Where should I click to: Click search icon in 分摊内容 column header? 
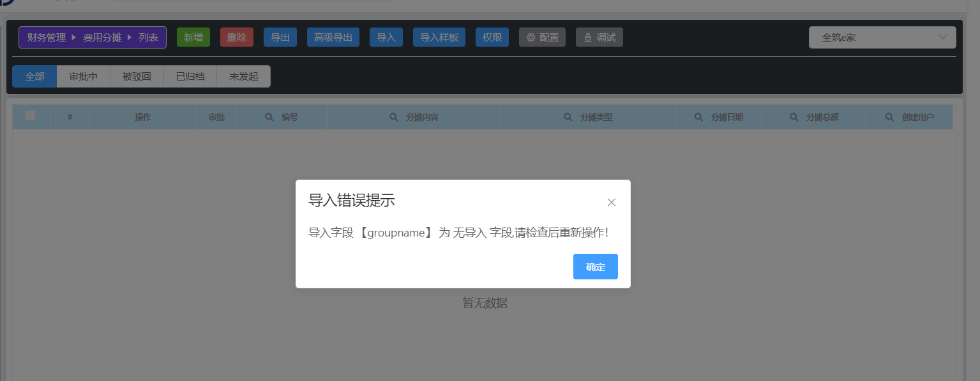tap(394, 118)
